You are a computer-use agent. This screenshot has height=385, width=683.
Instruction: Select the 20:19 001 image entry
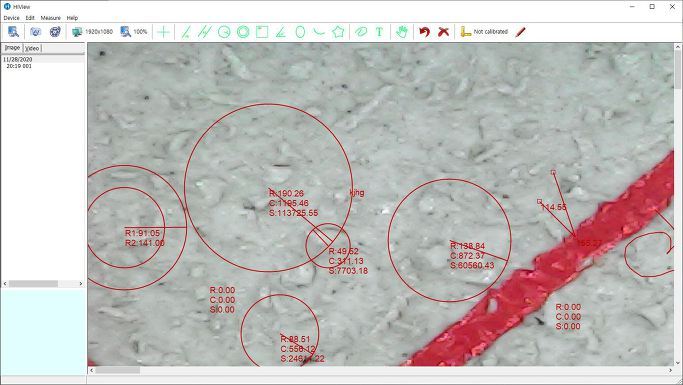coord(19,66)
